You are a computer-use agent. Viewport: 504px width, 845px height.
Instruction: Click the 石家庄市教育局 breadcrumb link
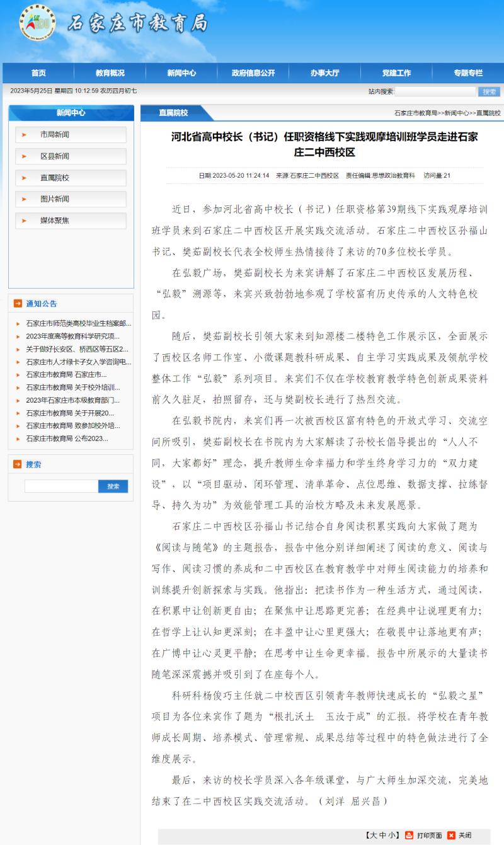click(416, 113)
